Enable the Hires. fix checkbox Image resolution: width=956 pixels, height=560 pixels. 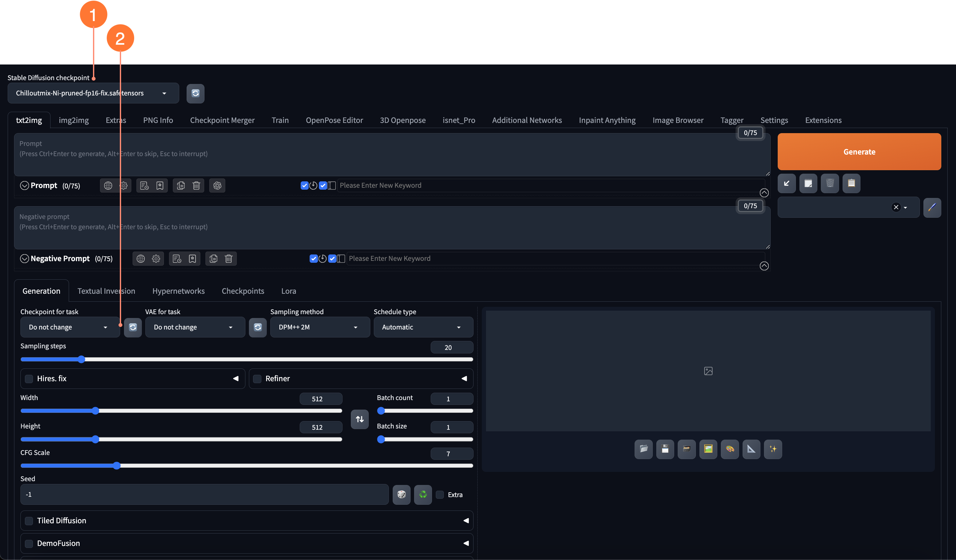coord(29,378)
